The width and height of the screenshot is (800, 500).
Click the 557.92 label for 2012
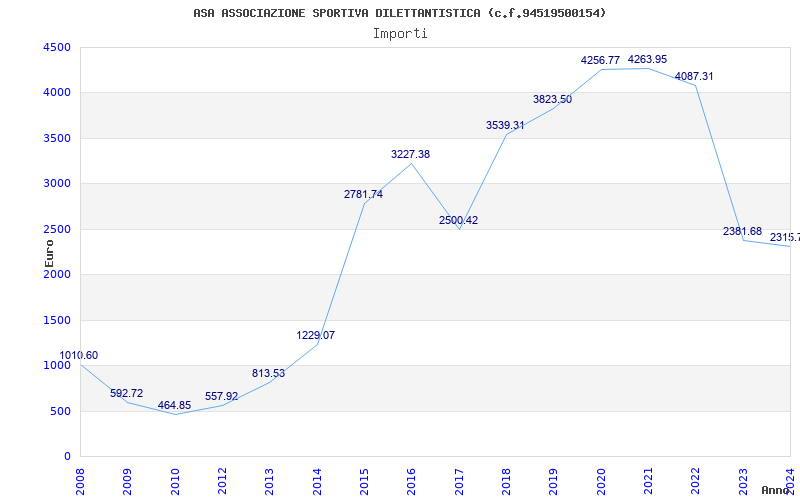coord(221,397)
